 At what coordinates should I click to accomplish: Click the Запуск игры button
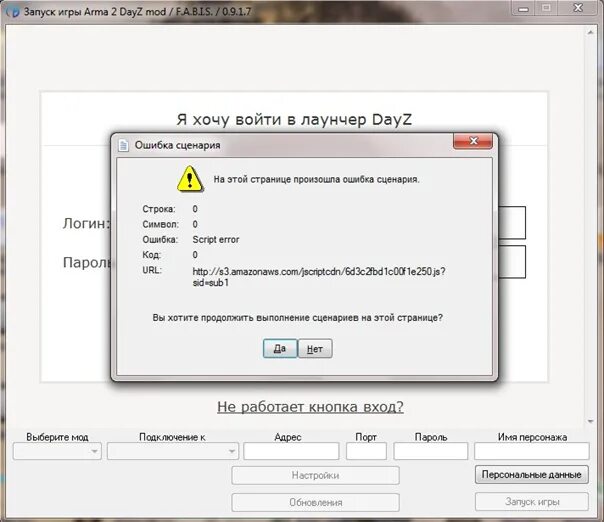point(532,502)
